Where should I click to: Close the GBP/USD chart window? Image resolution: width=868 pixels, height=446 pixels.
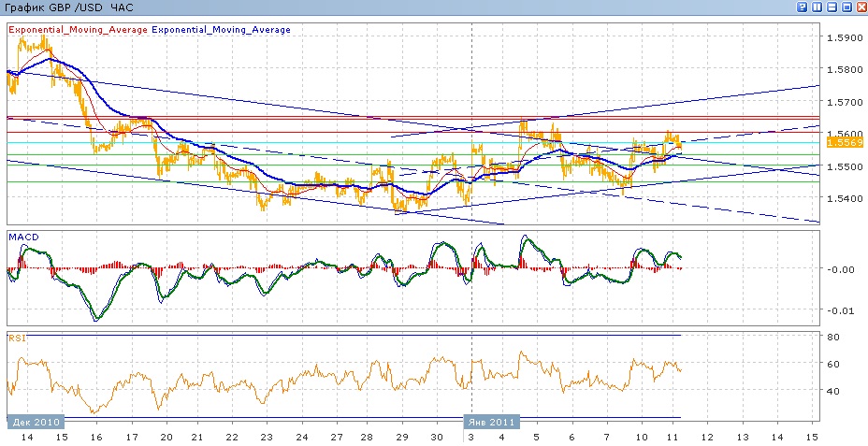pyautogui.click(x=861, y=7)
